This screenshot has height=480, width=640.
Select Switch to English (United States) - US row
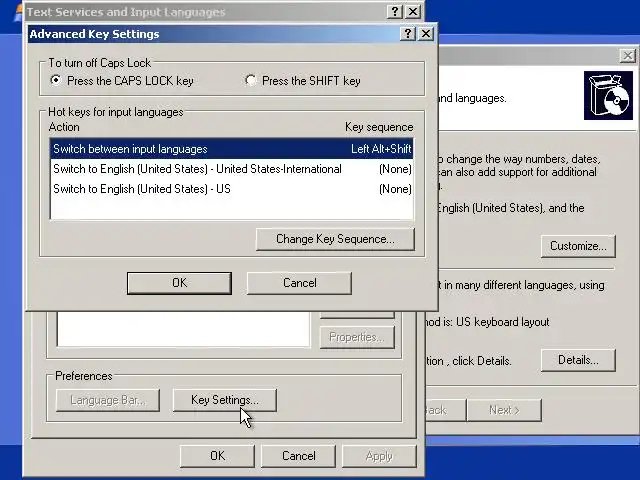coord(232,189)
